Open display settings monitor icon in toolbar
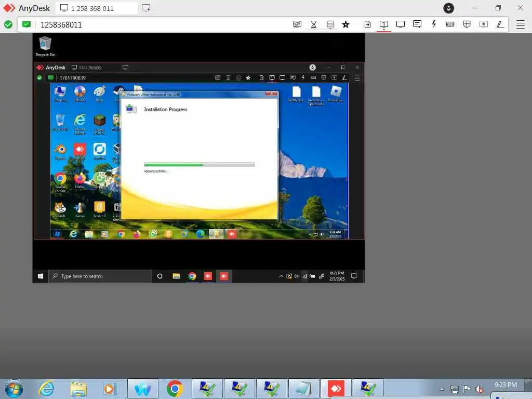This screenshot has height=399, width=532. pyautogui.click(x=401, y=24)
